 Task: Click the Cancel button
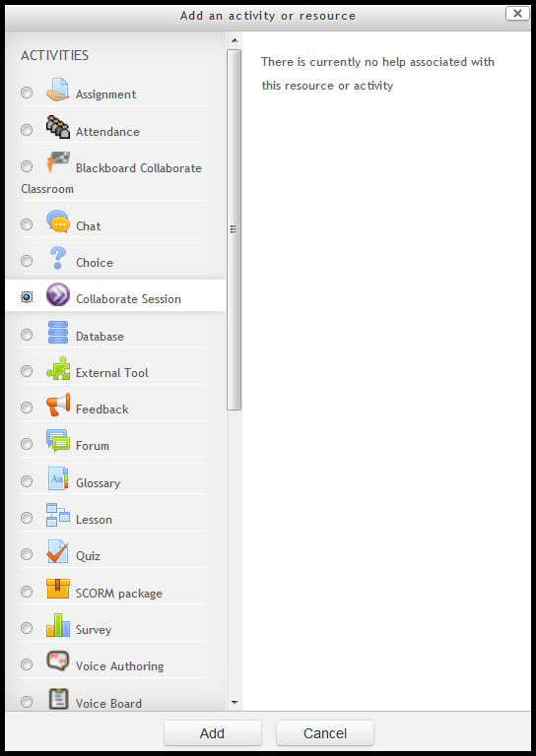(x=325, y=732)
